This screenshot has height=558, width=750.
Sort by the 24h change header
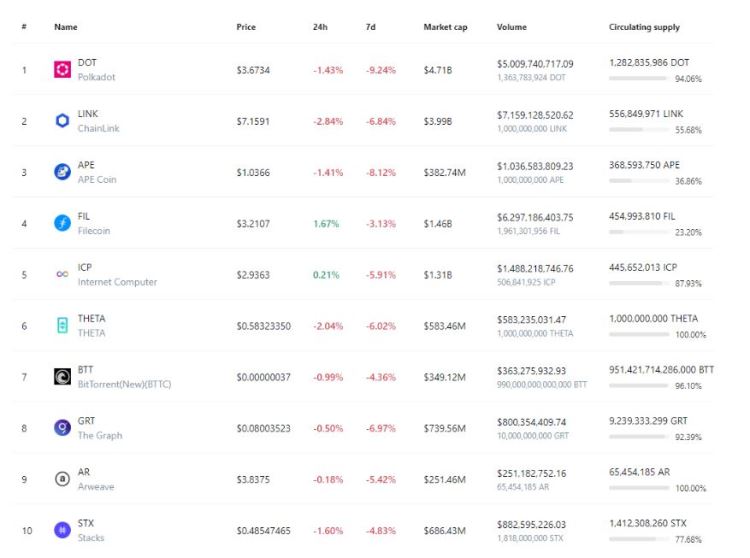[x=320, y=27]
